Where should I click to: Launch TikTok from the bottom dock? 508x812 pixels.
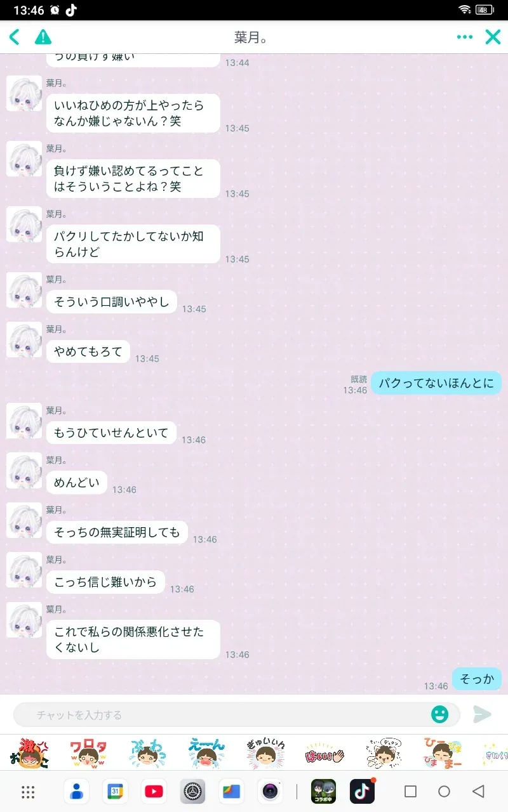coord(362,791)
